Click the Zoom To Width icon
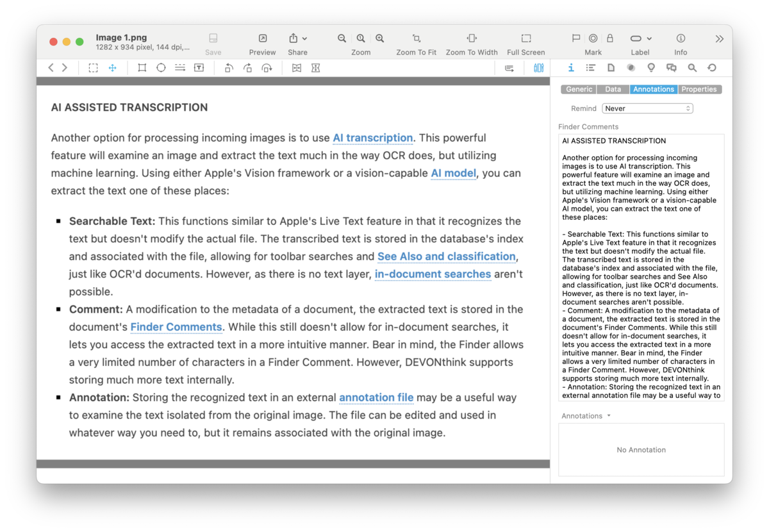This screenshot has height=532, width=769. coord(472,38)
